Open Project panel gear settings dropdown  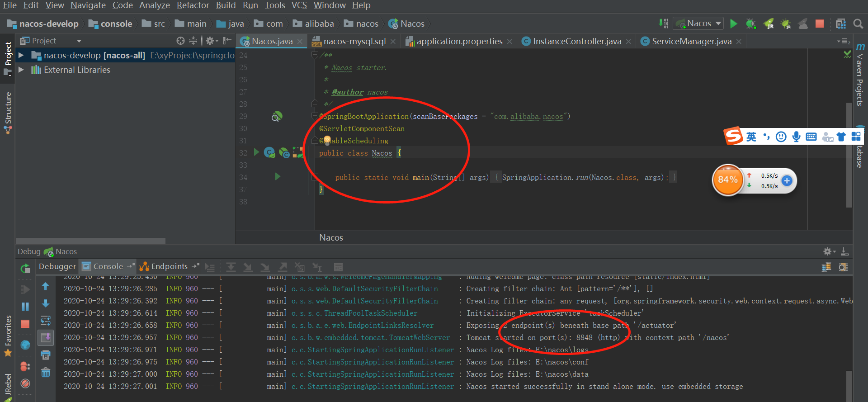pos(212,41)
